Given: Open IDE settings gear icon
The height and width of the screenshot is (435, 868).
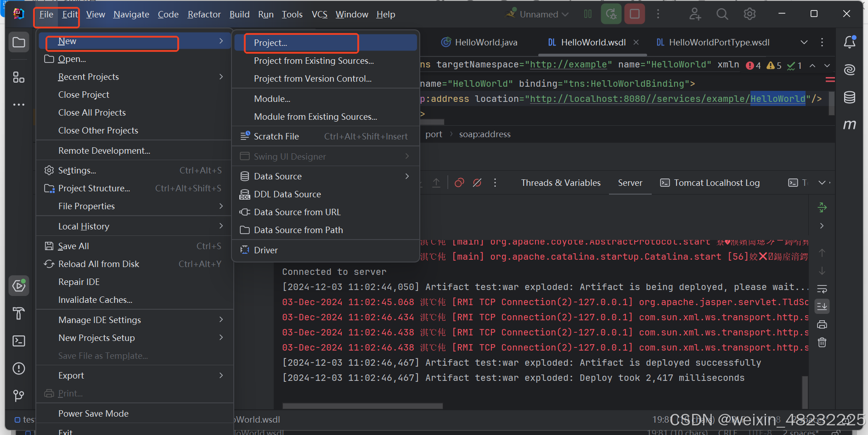Looking at the screenshot, I should point(750,14).
